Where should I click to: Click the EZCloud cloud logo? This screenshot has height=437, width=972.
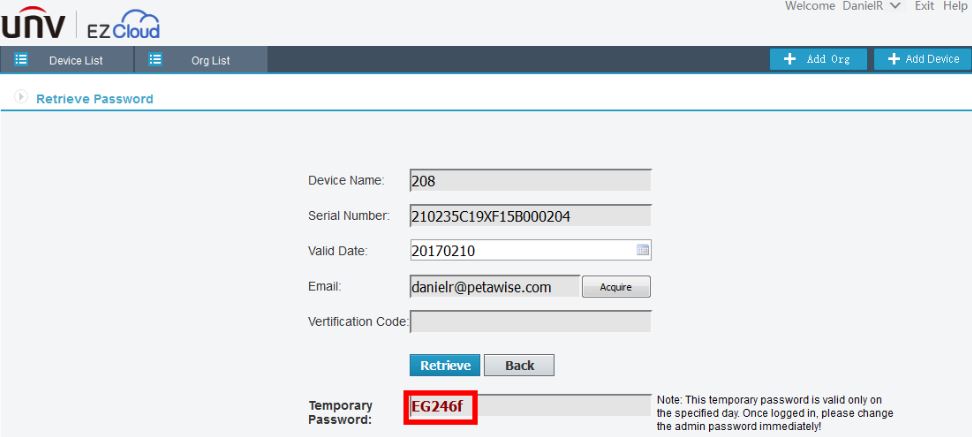pos(130,22)
